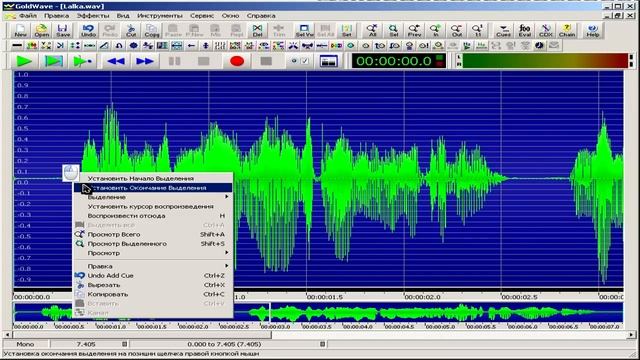The image size is (640, 360).
Task: Click the Trim toolbar icon
Action: [279, 31]
